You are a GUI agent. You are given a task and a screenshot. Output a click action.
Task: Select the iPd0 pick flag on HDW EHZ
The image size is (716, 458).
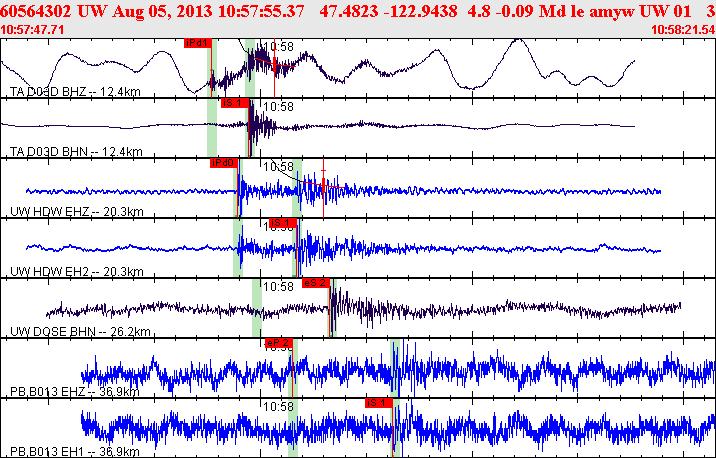point(224,163)
